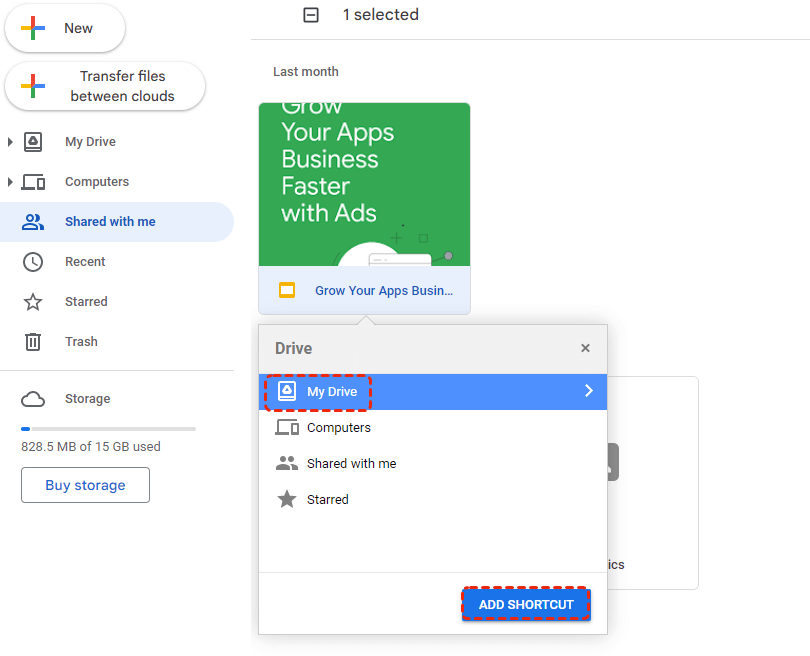This screenshot has width=810, height=656.
Task: Click the filled star icon in dialog
Action: [287, 499]
